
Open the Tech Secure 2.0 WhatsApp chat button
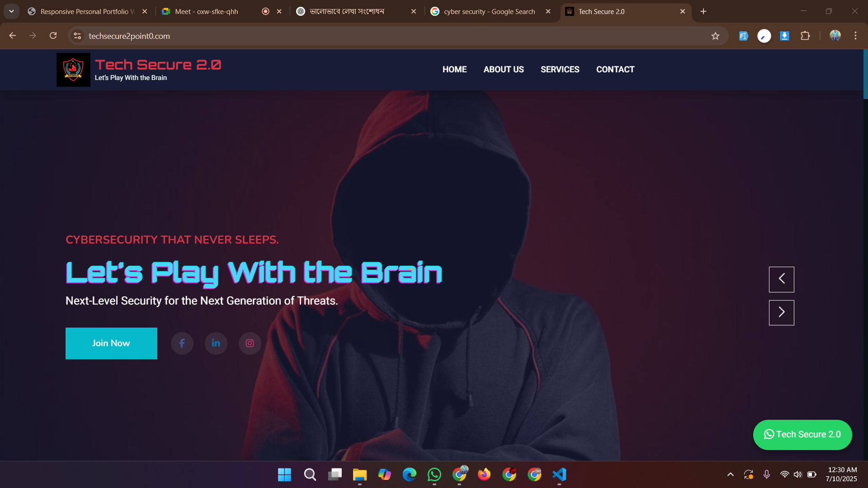tap(802, 435)
